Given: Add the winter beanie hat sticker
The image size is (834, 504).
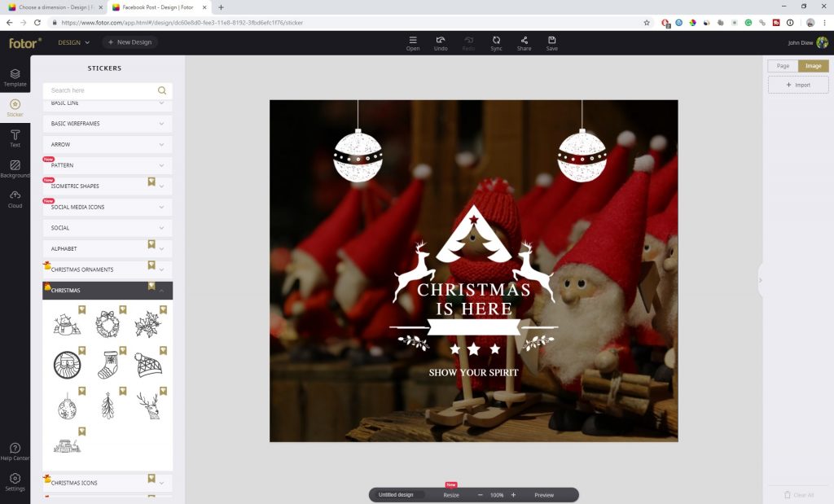Looking at the screenshot, I should pos(148,365).
